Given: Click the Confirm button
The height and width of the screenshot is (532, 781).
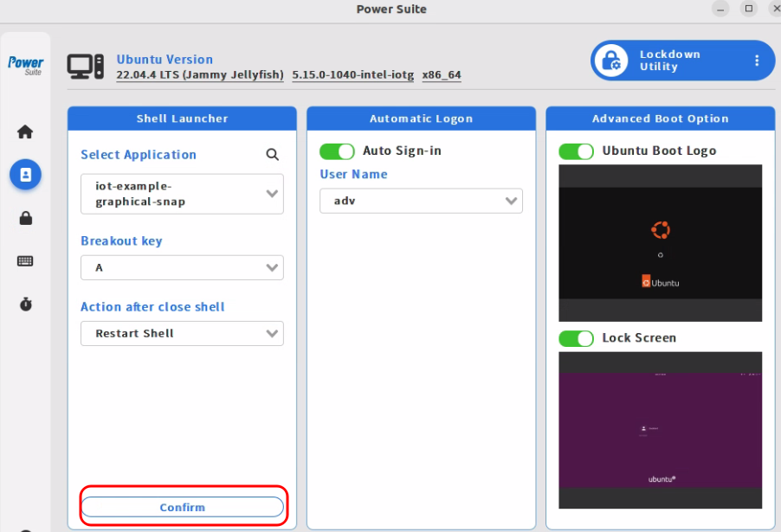Looking at the screenshot, I should (x=183, y=507).
